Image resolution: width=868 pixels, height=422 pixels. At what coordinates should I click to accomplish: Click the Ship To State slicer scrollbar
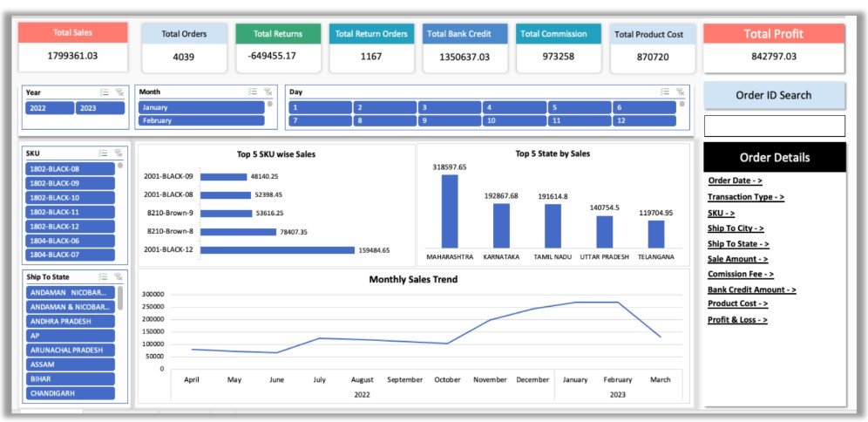tap(120, 298)
